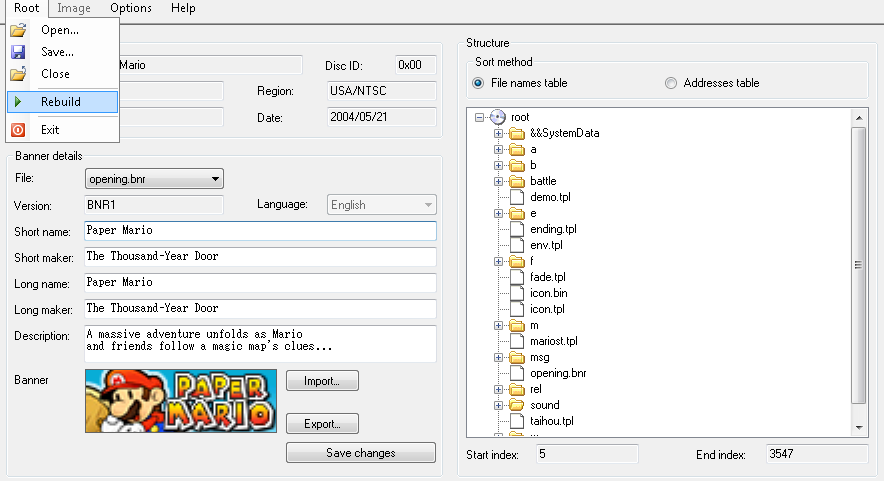Click the Start index field

tap(587, 454)
